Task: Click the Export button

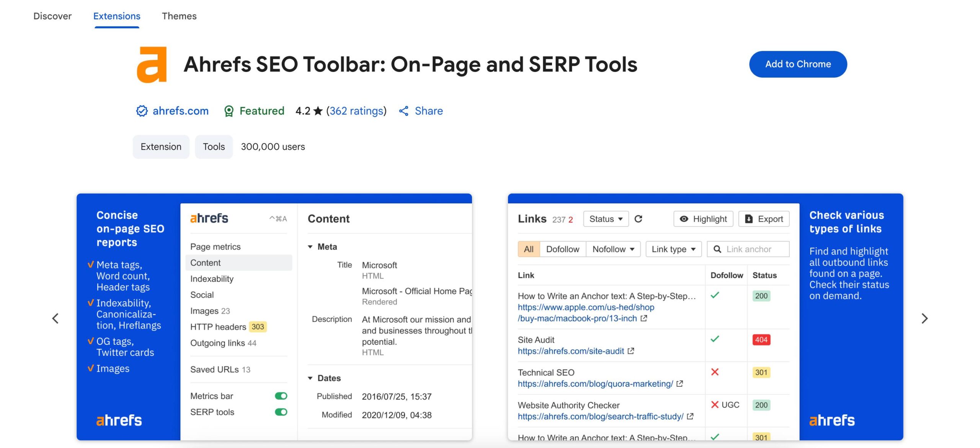Action: click(764, 219)
